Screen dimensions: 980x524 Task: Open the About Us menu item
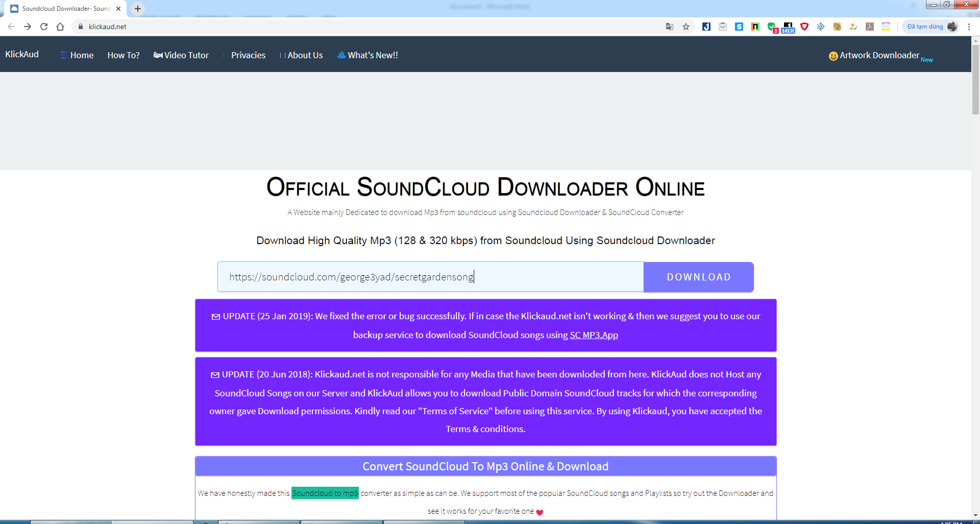pos(302,55)
